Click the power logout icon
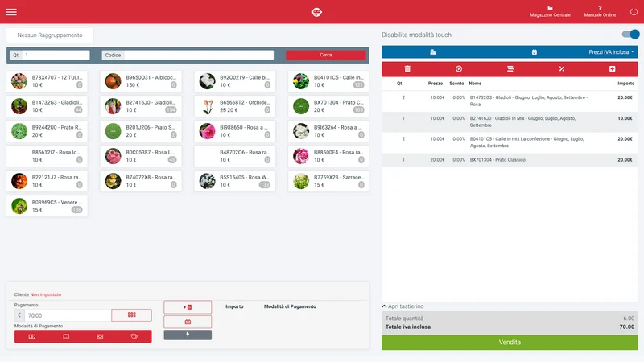The height and width of the screenshot is (362, 644). [x=634, y=12]
